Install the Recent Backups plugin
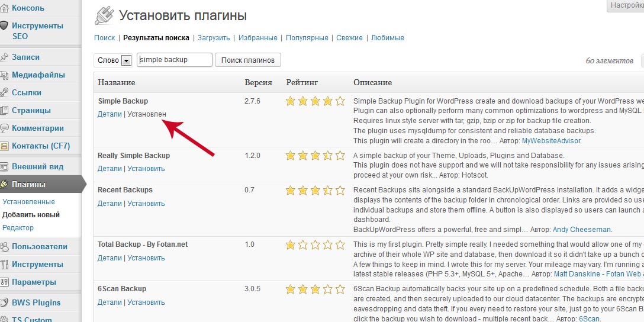 tap(146, 203)
